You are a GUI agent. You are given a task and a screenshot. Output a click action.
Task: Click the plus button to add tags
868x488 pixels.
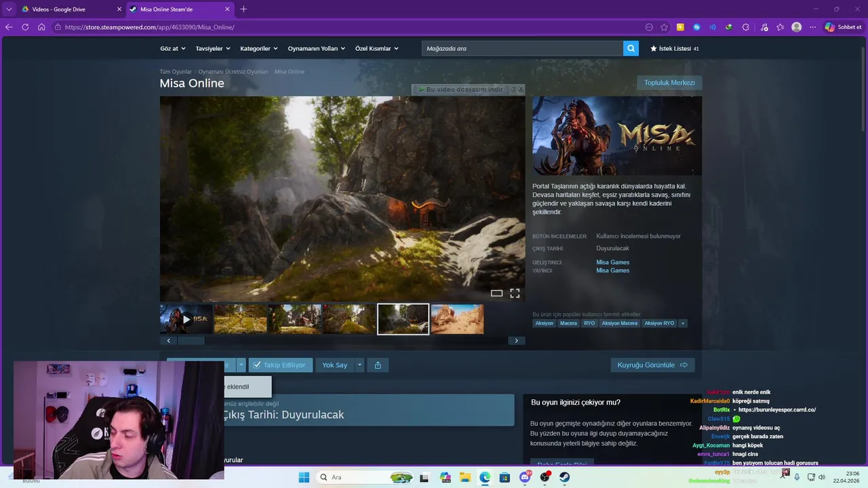683,323
